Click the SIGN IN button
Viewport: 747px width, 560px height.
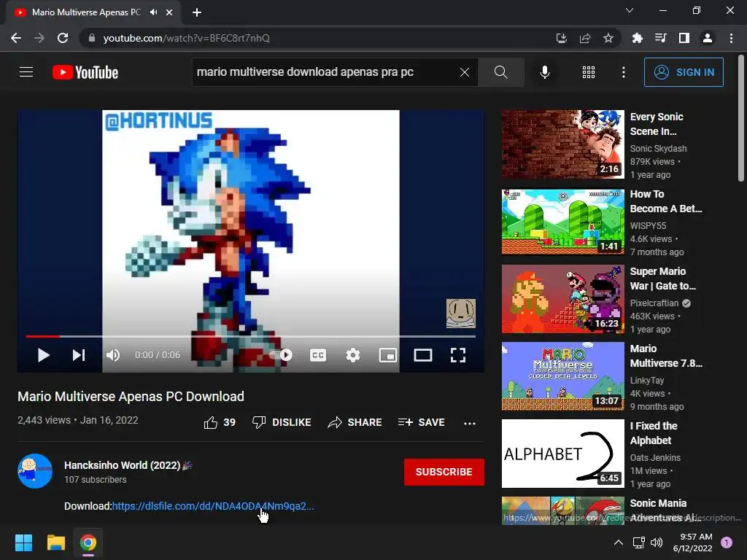pyautogui.click(x=684, y=72)
